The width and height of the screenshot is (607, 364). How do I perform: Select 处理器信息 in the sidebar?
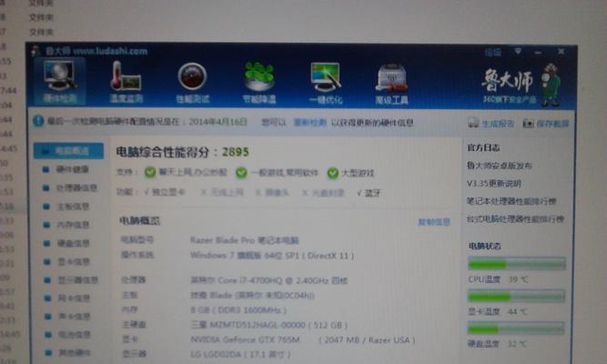tap(70, 187)
